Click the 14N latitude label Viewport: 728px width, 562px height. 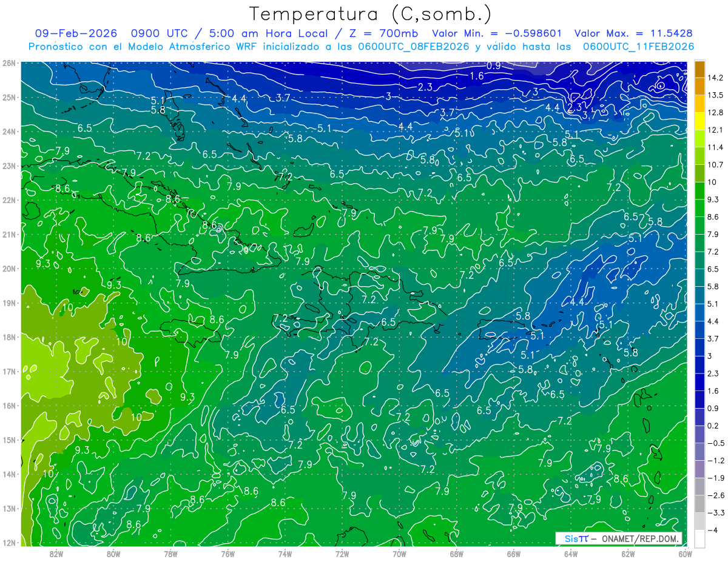pos(9,474)
